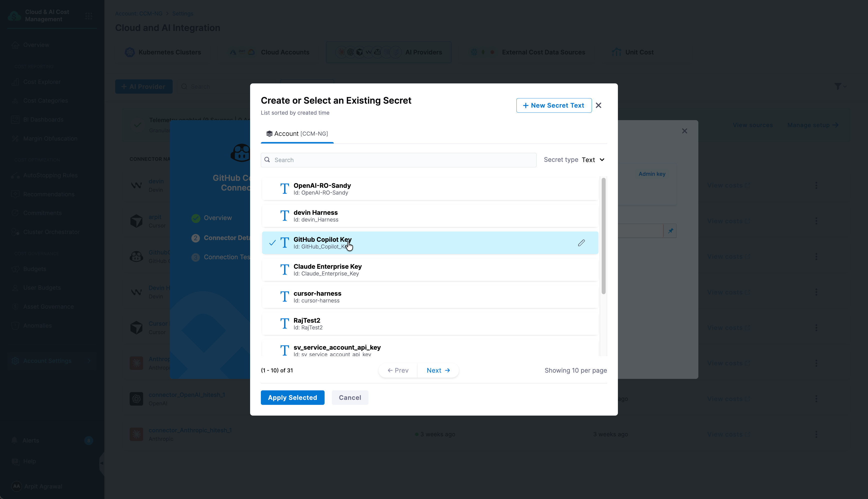Click the search magnifier icon in secret dialog
This screenshot has width=868, height=499.
coord(267,160)
